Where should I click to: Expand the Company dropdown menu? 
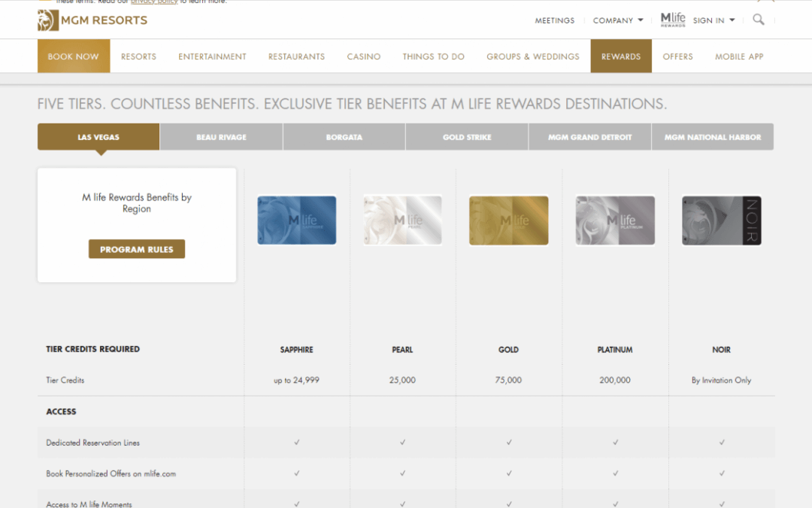click(617, 20)
